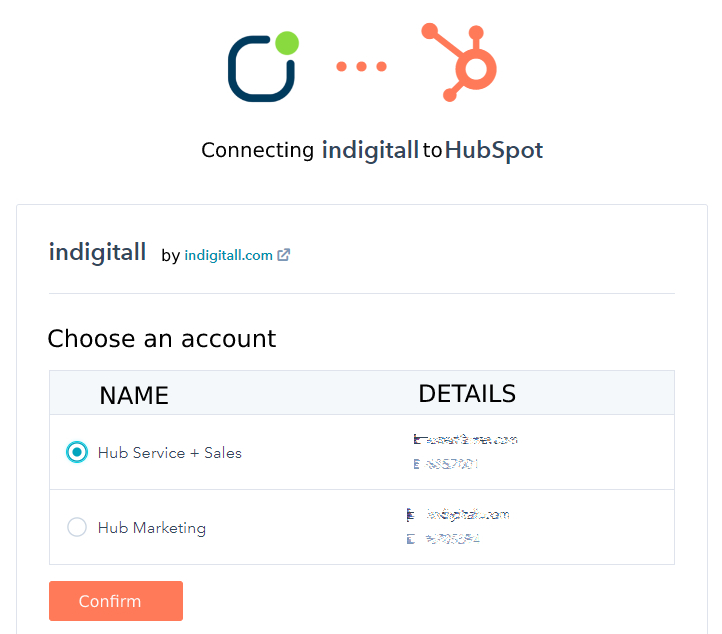Select the Hub Marketing radio button
The image size is (722, 634).
(x=77, y=527)
